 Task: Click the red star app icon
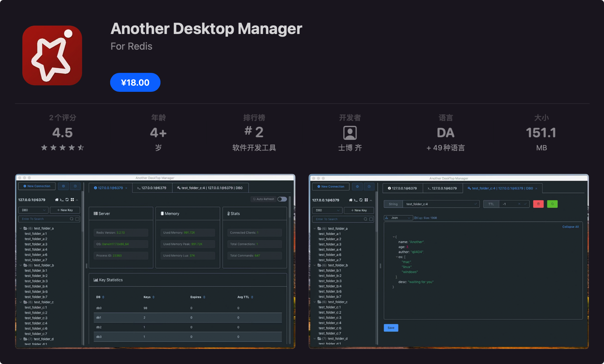pos(52,56)
